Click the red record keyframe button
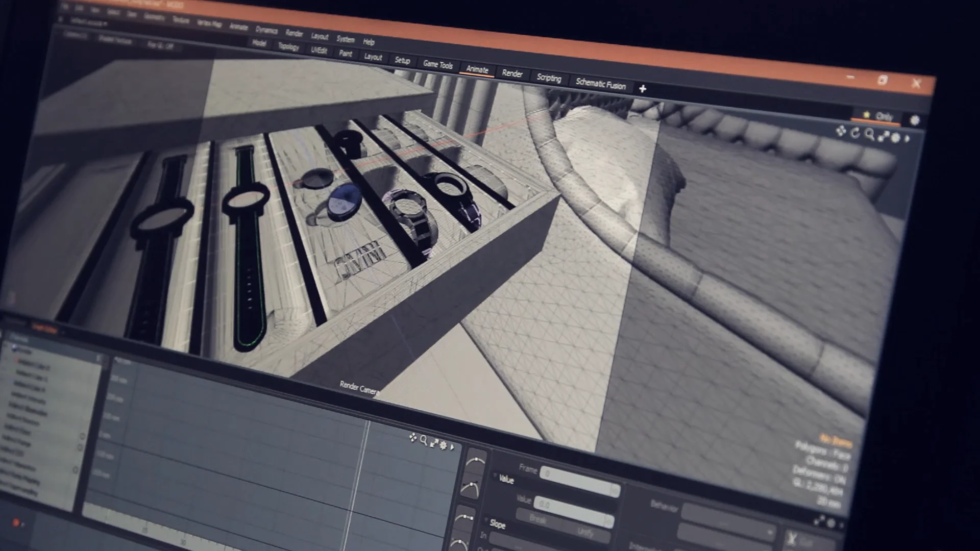 coord(16,522)
